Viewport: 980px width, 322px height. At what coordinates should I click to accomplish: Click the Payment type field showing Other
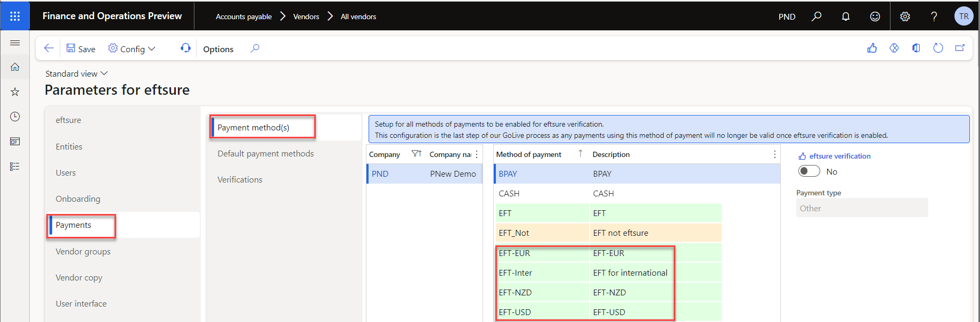click(x=862, y=208)
